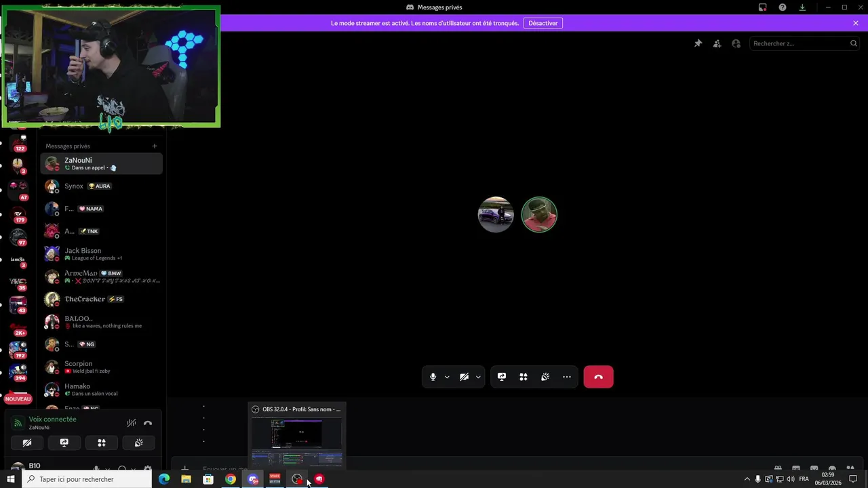Open Google Chrome from the taskbar
Screen dimensions: 868x488
click(x=231, y=479)
